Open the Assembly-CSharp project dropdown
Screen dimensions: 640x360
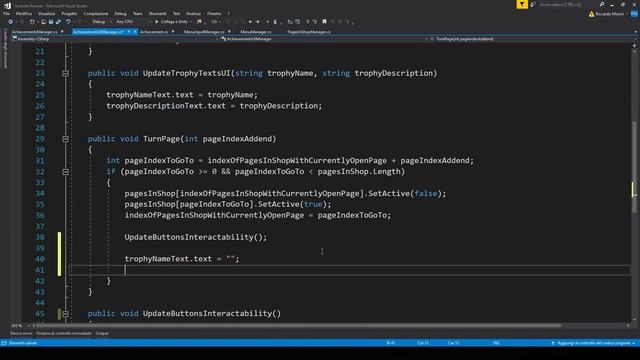click(116, 39)
